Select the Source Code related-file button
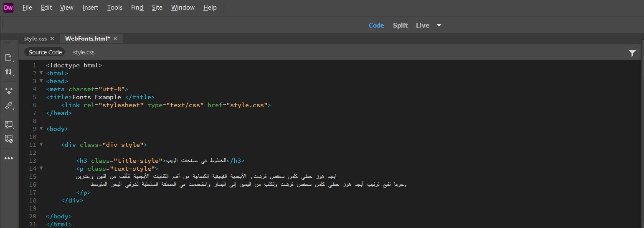 (x=45, y=52)
